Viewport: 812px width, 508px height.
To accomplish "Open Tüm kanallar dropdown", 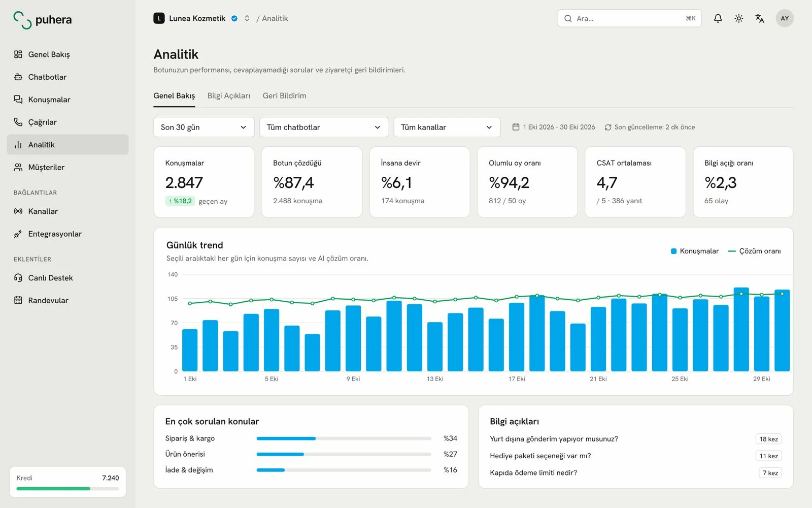I will (x=447, y=127).
